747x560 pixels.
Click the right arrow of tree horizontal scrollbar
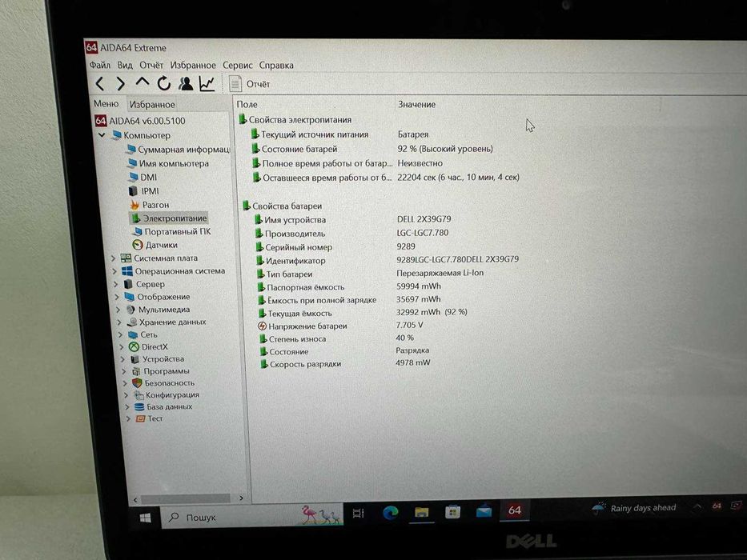(x=241, y=498)
